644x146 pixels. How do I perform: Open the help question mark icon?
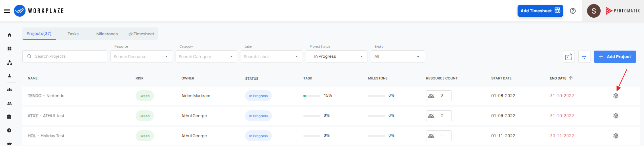573,11
